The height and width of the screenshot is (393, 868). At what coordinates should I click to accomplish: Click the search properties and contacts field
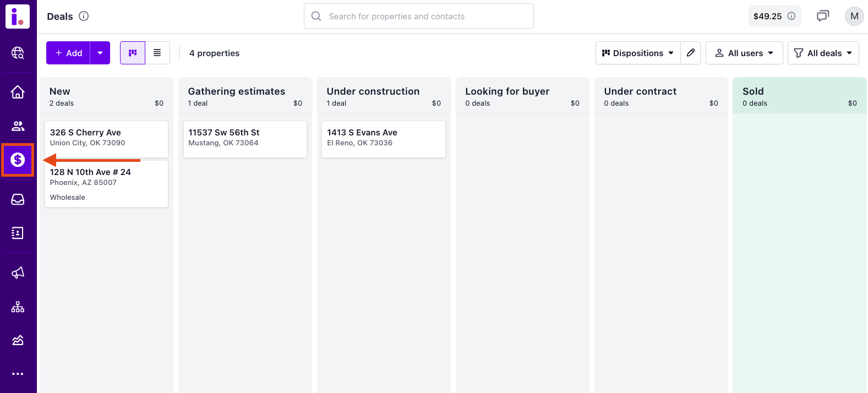tap(418, 16)
